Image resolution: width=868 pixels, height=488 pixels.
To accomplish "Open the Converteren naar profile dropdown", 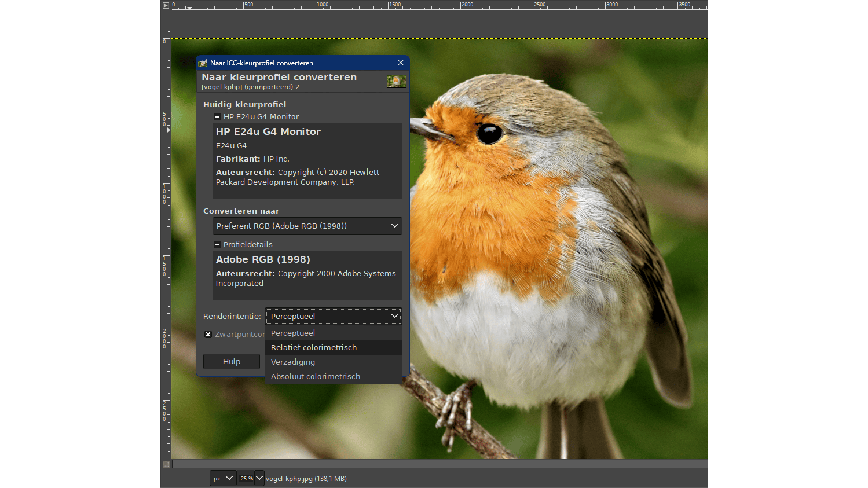I will (x=307, y=226).
